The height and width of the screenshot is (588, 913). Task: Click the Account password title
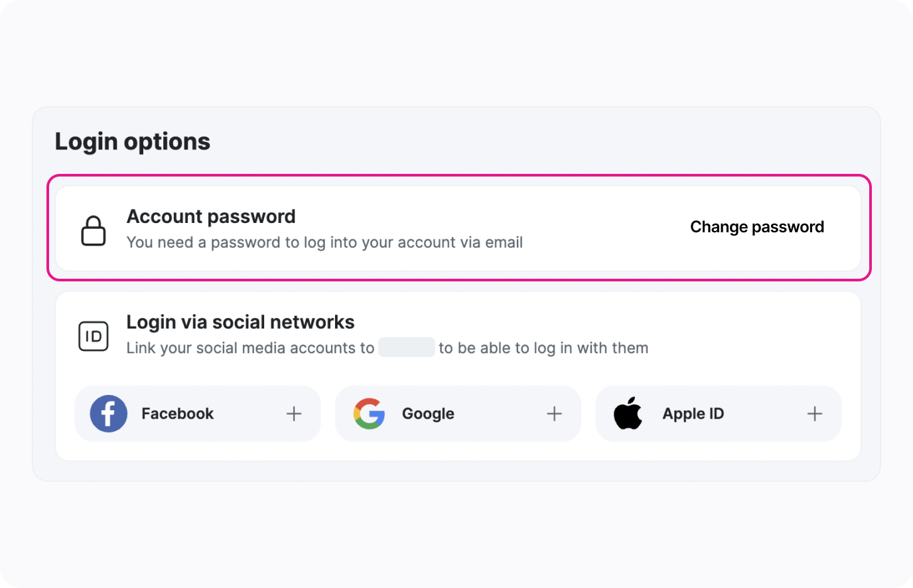click(x=211, y=216)
